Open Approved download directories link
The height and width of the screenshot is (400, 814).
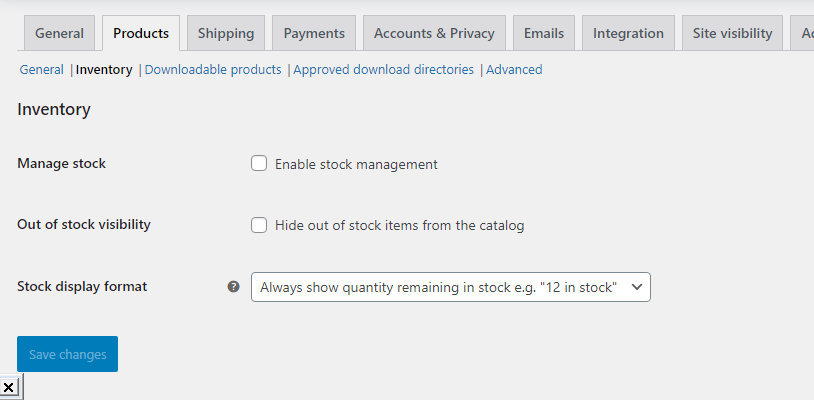pyautogui.click(x=384, y=70)
